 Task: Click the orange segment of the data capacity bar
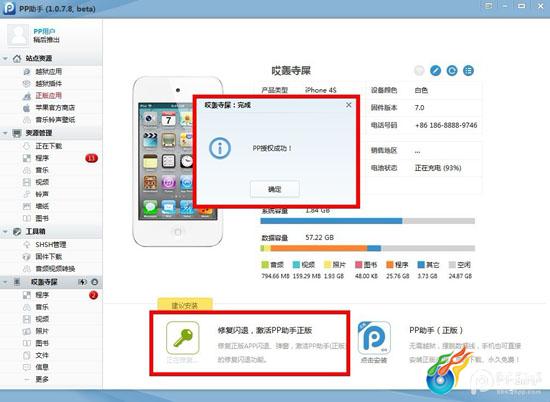coord(318,248)
